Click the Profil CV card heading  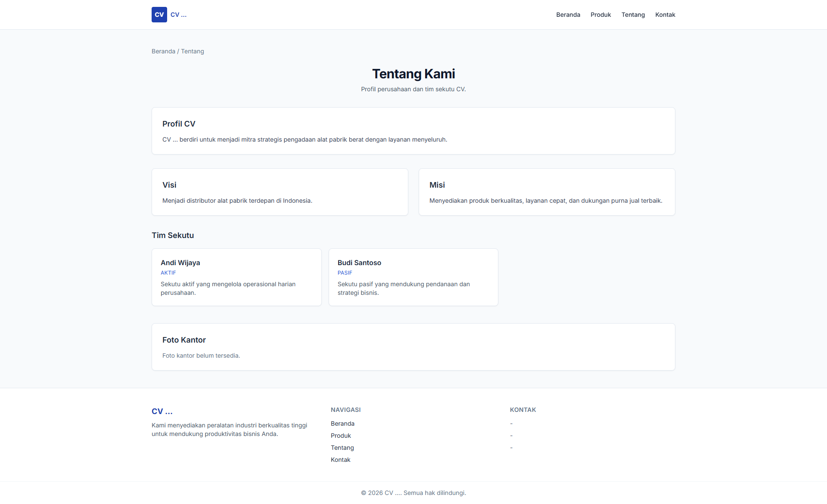point(179,124)
